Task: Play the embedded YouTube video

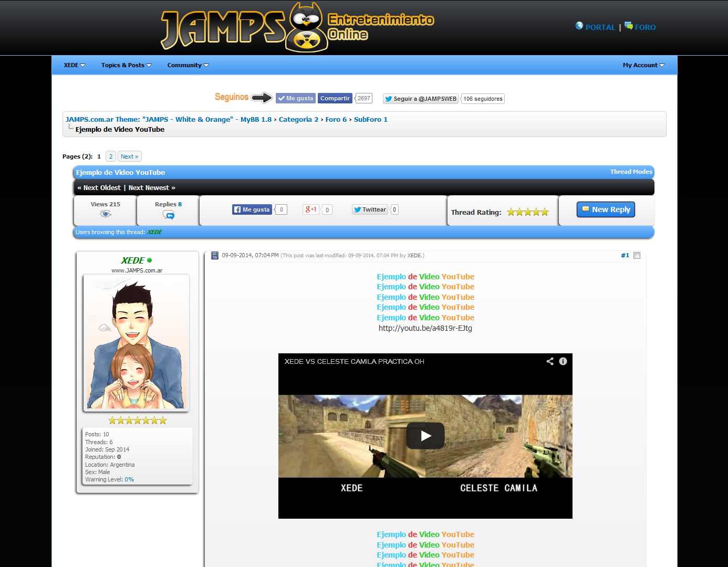Action: [x=425, y=435]
